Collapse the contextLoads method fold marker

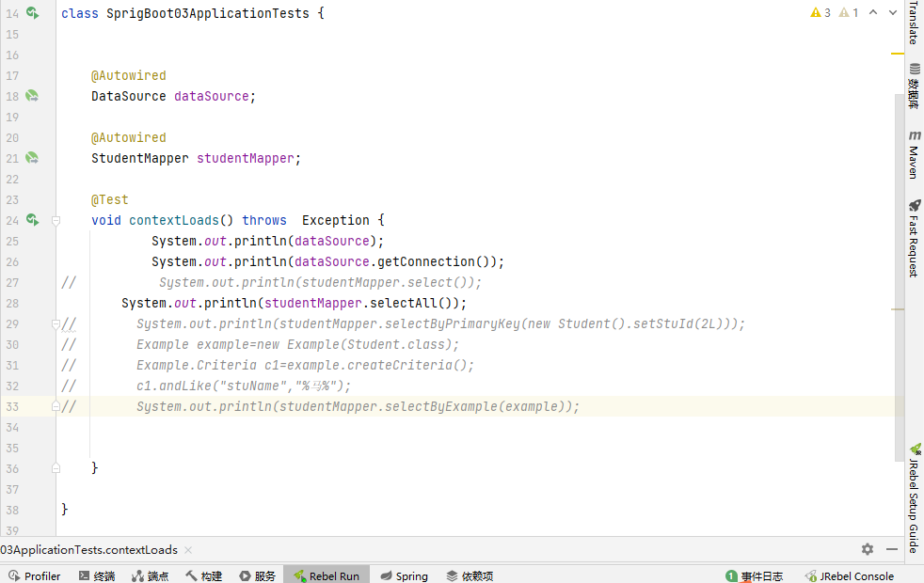click(56, 221)
